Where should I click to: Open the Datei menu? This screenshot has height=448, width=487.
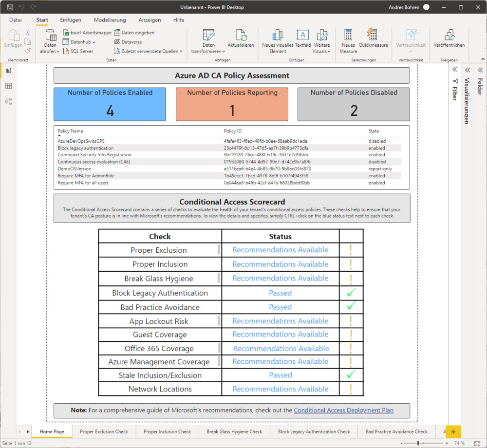(16, 20)
